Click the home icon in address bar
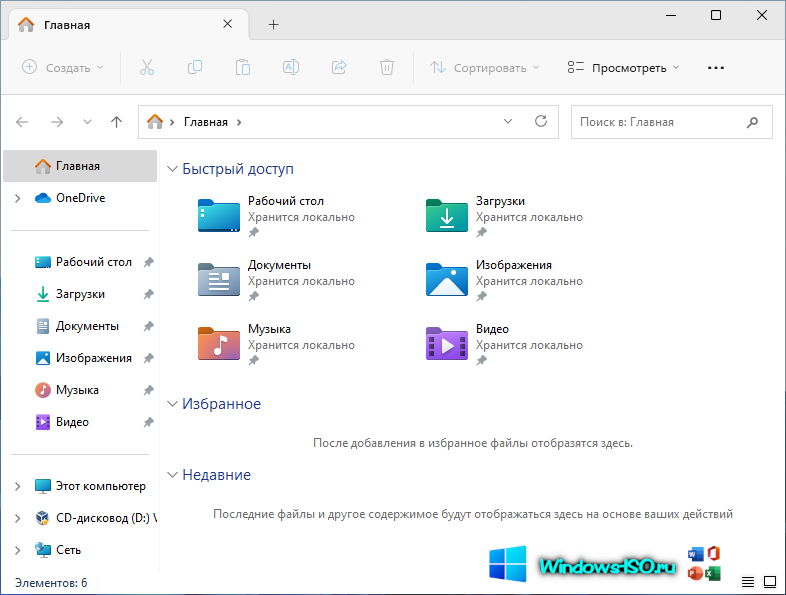 [x=155, y=122]
